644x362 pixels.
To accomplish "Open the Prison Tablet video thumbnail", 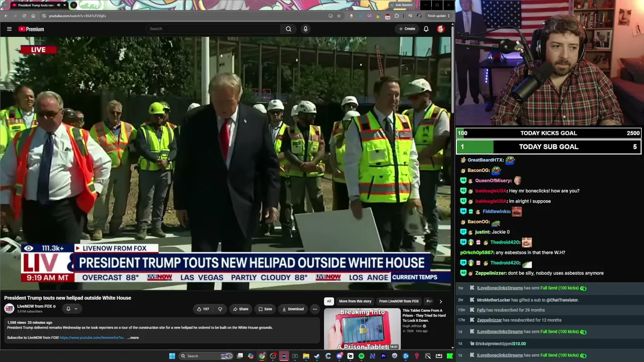I will tap(362, 329).
